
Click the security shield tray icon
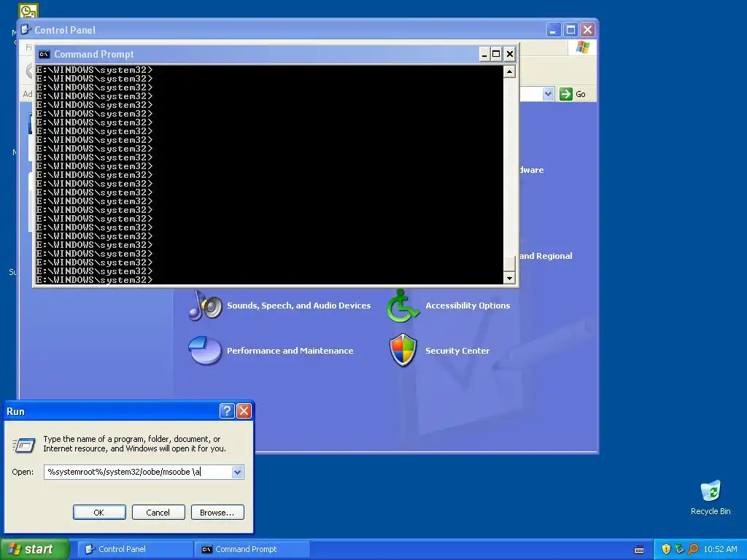click(666, 549)
